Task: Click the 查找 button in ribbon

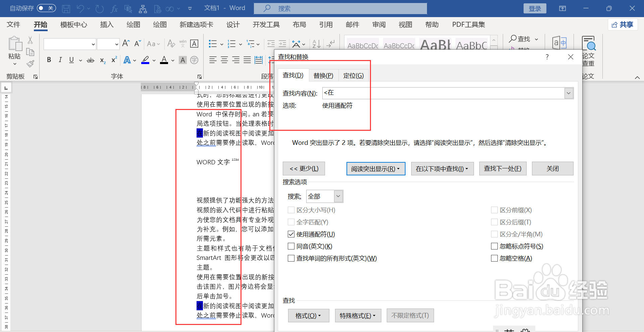Action: pyautogui.click(x=520, y=39)
